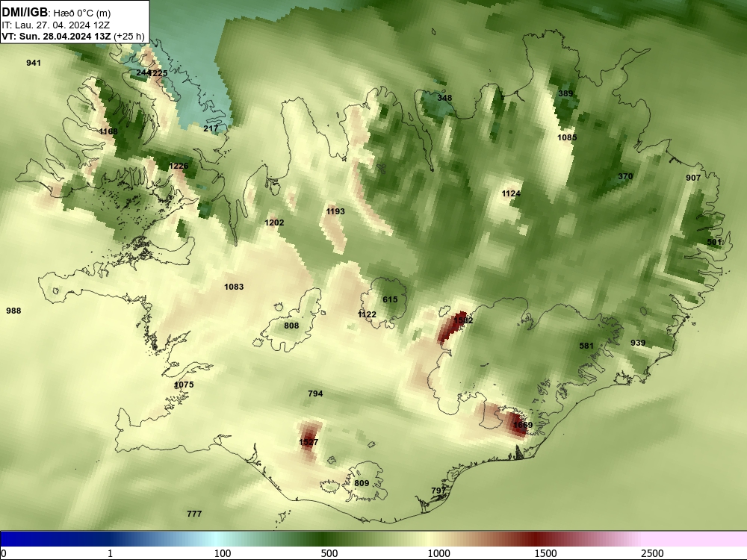Viewport: 747px width, 560px height.
Task: Click the 1168 value label
Action: coord(108,131)
